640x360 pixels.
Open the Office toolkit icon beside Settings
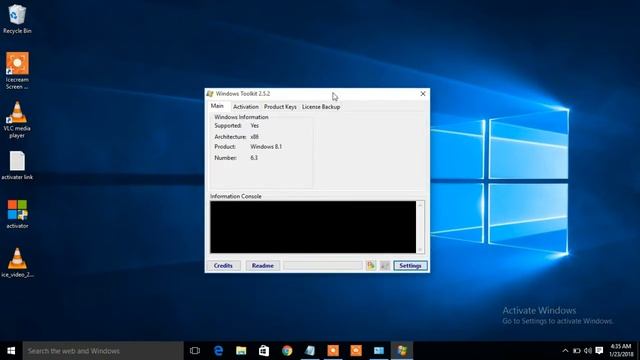(371, 266)
